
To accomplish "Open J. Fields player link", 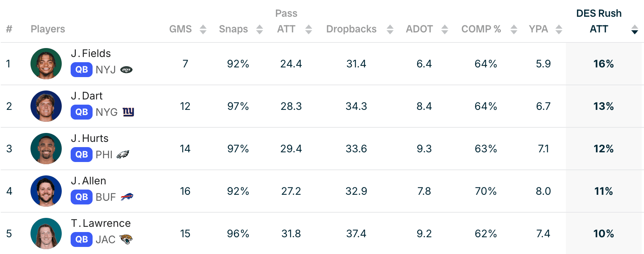I will pyautogui.click(x=91, y=53).
